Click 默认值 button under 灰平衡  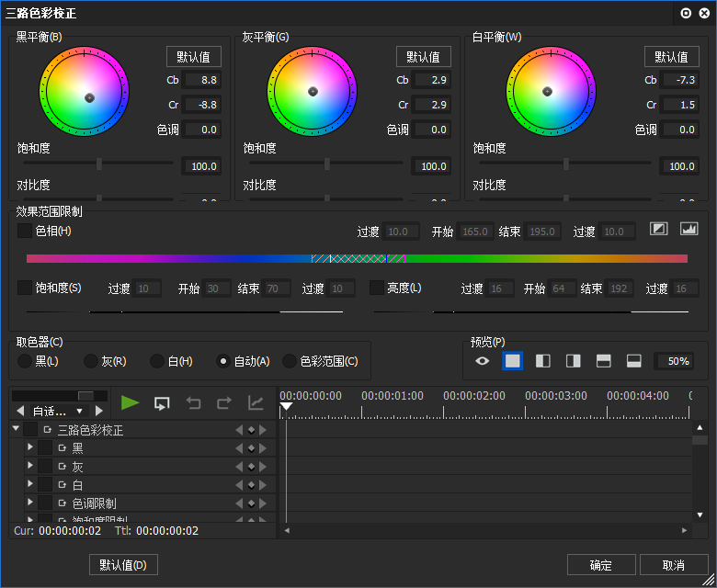424,57
